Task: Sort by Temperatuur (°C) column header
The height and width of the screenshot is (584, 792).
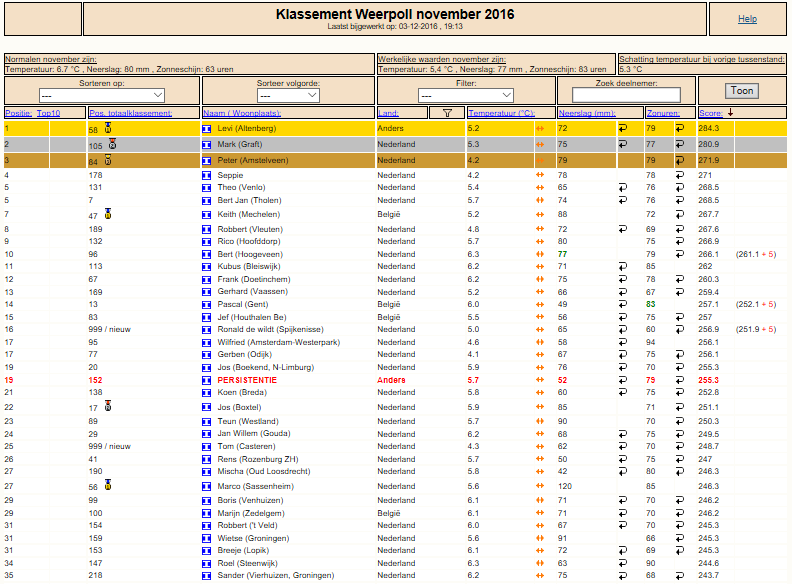Action: tap(501, 113)
